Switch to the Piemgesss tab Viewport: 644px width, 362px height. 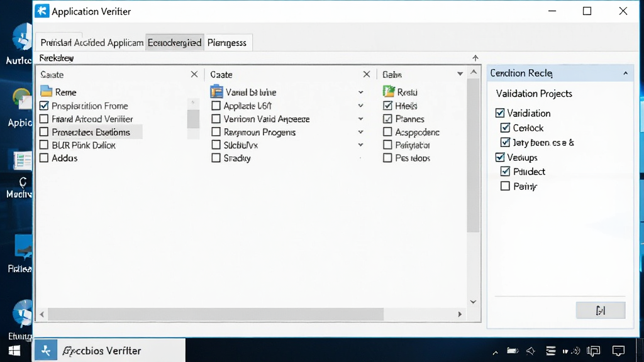click(227, 43)
